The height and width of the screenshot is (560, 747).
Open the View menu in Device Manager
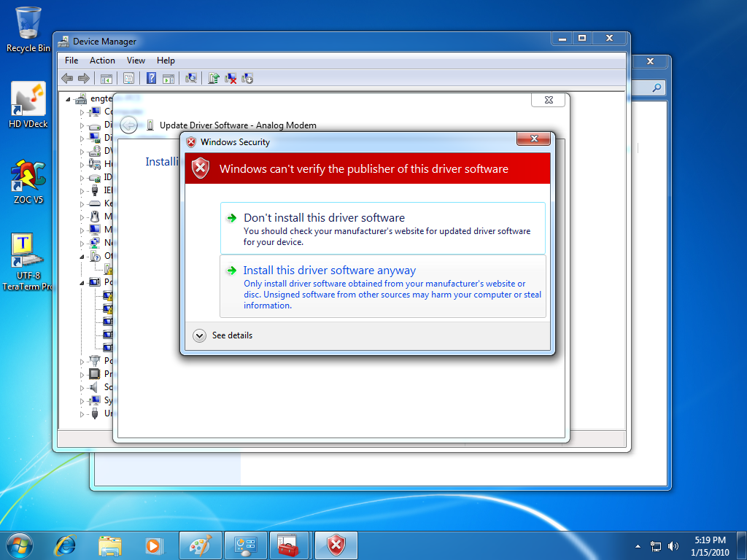tap(136, 61)
